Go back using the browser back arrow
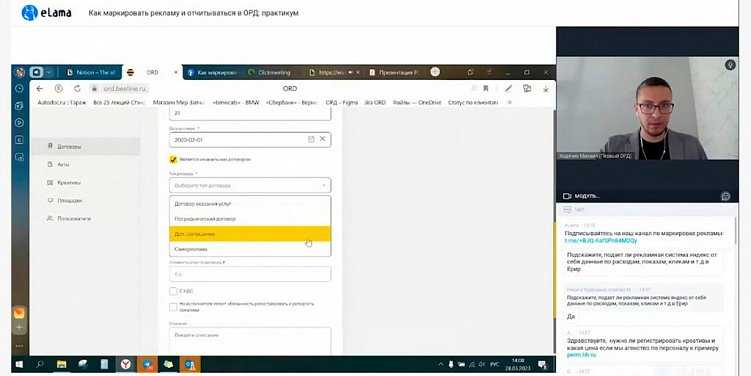 point(40,89)
